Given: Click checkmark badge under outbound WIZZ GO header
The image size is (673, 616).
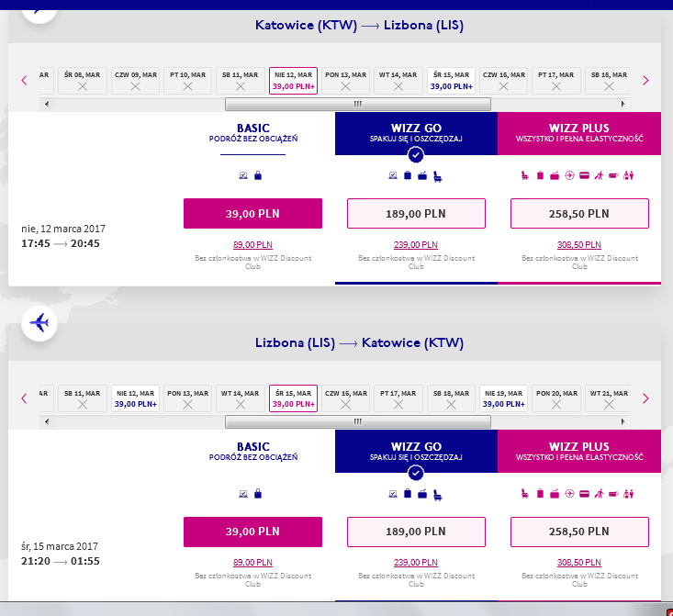Looking at the screenshot, I should [416, 155].
